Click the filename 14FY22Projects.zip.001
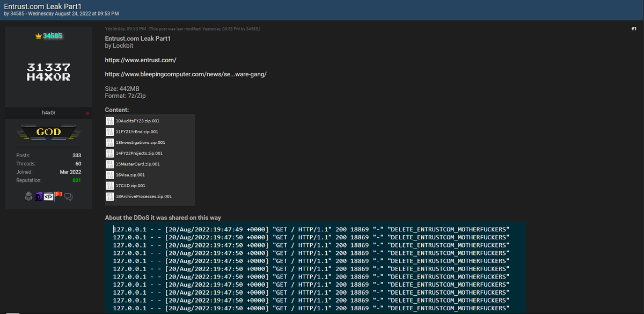 point(139,154)
